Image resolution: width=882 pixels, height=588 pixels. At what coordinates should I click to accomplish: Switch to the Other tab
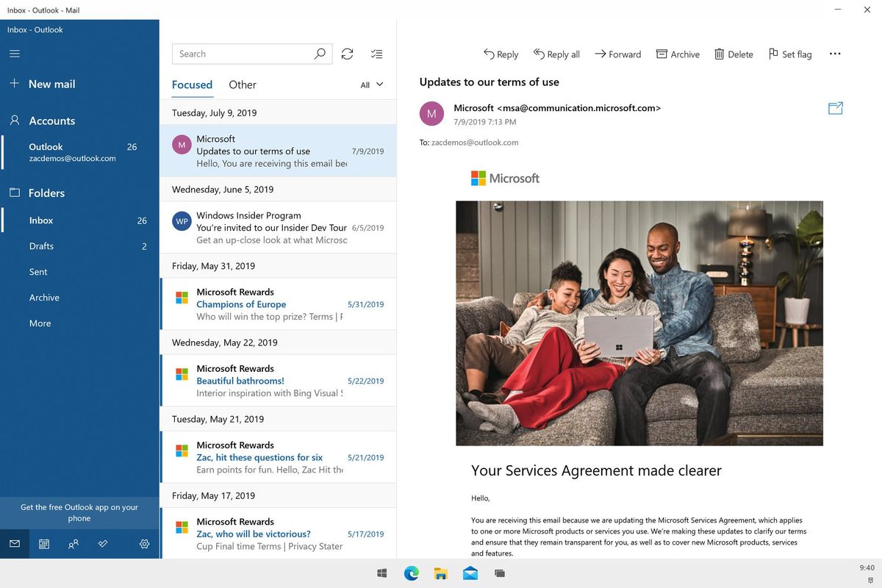243,85
